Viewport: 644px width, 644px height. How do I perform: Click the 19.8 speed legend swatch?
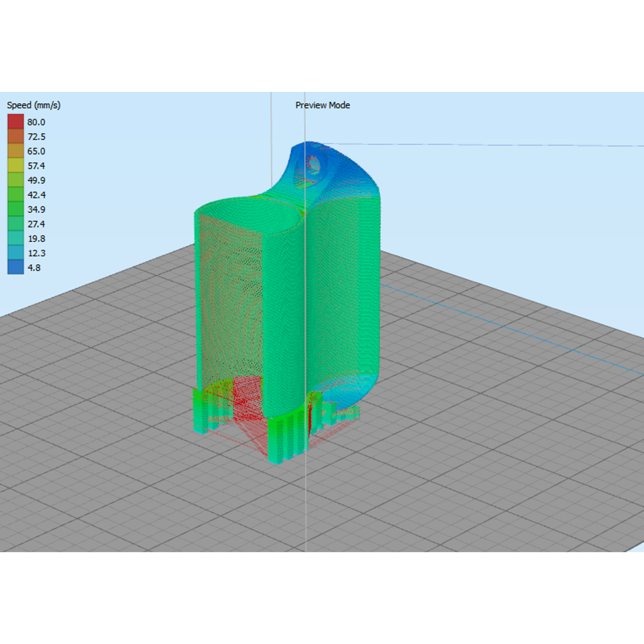click(x=15, y=238)
